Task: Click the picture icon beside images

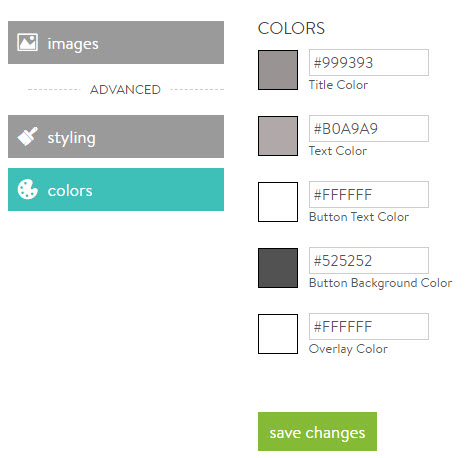Action: [x=27, y=42]
